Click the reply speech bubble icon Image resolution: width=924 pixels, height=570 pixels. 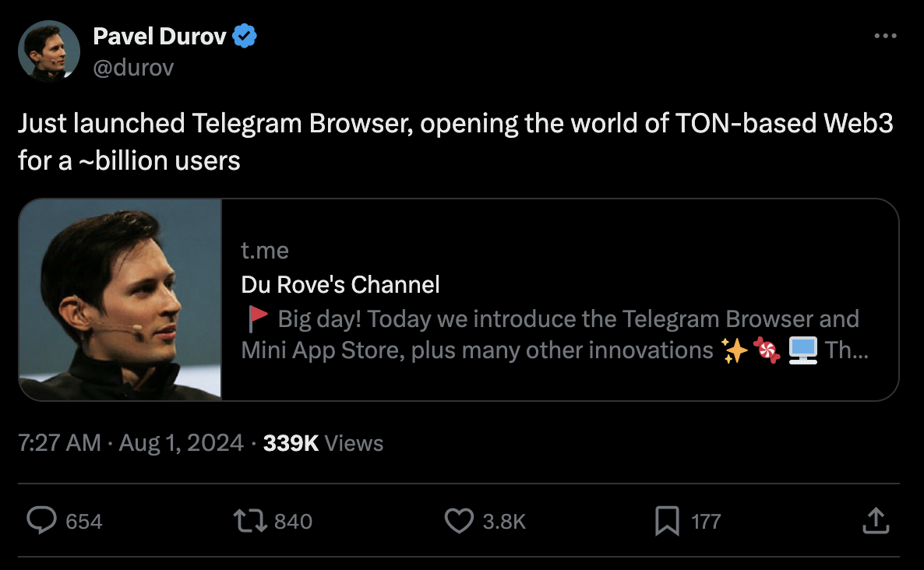[41, 521]
